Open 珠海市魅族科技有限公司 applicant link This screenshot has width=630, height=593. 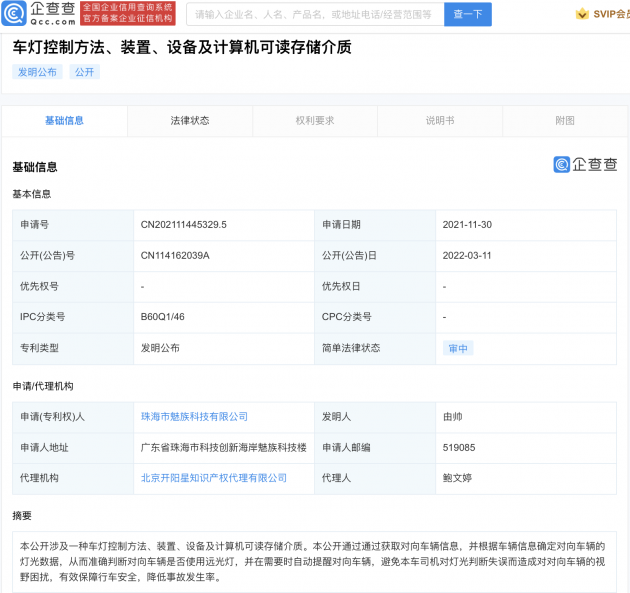point(194,417)
